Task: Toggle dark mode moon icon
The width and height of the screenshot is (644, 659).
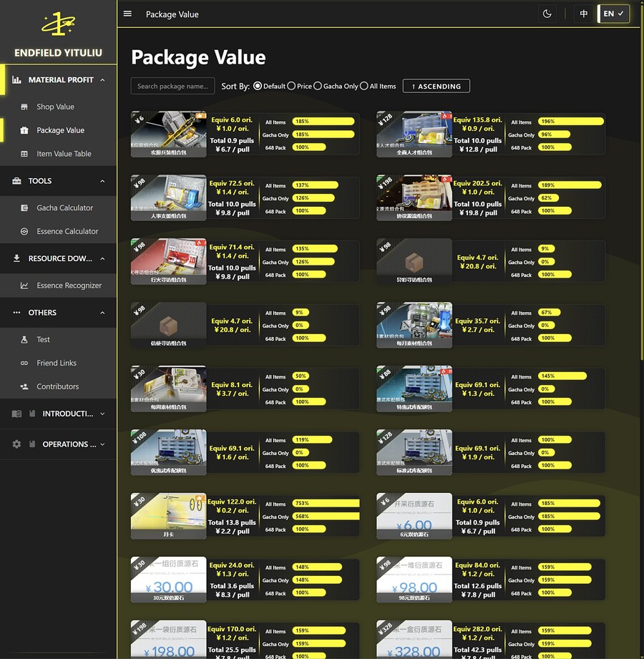Action: point(547,14)
